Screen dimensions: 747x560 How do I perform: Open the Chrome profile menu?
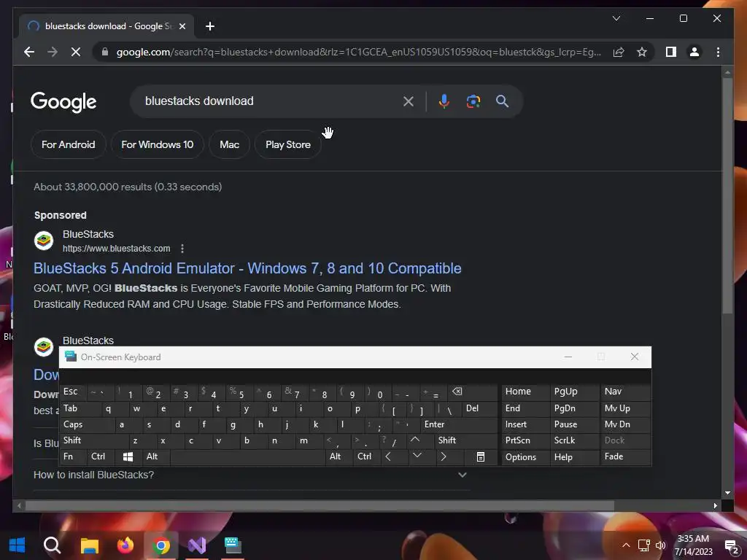click(694, 52)
